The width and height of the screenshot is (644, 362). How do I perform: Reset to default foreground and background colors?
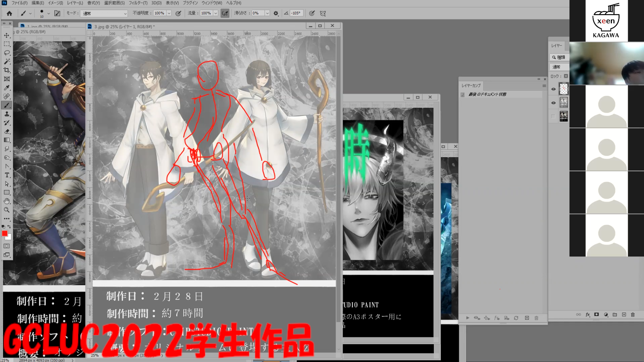[x=4, y=227]
